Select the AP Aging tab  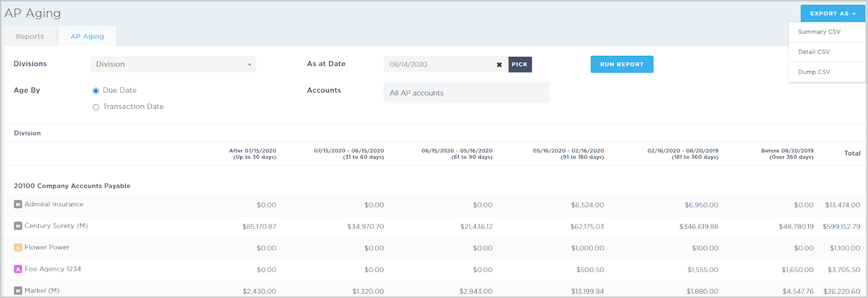(87, 36)
